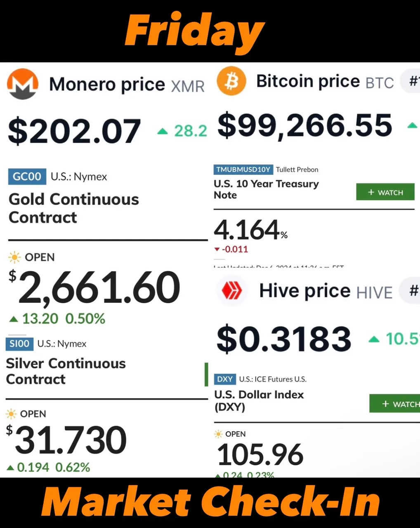Viewport: 420px width, 528px height.
Task: Select the DXY ticker badge
Action: [x=225, y=379]
